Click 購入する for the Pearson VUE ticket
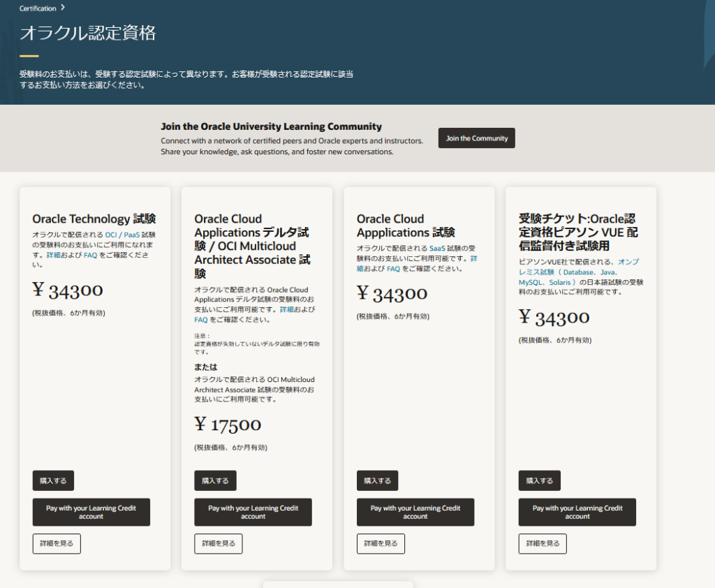This screenshot has height=588, width=715. click(539, 480)
